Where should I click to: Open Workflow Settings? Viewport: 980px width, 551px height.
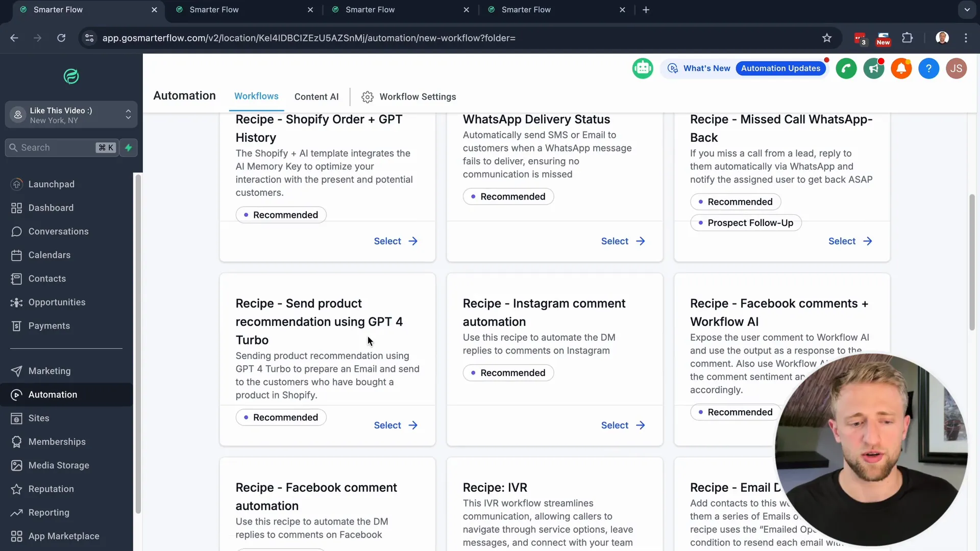click(409, 97)
